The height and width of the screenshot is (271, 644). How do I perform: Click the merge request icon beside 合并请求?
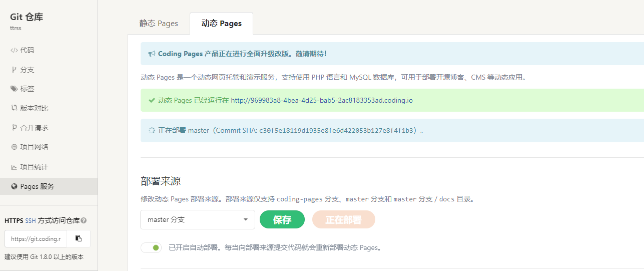point(14,128)
